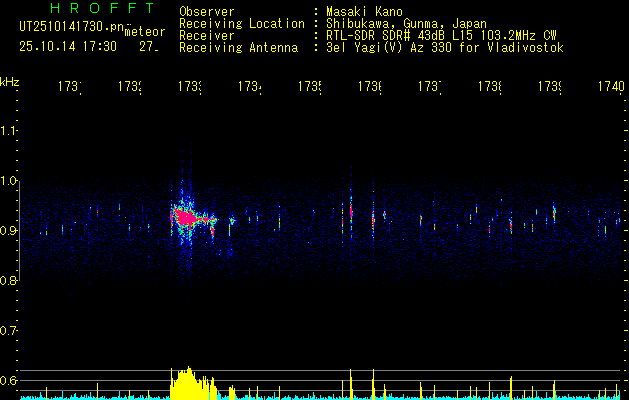Click the "Receiving Antenna" label
Viewport: 629px width, 400px height.
[238, 48]
